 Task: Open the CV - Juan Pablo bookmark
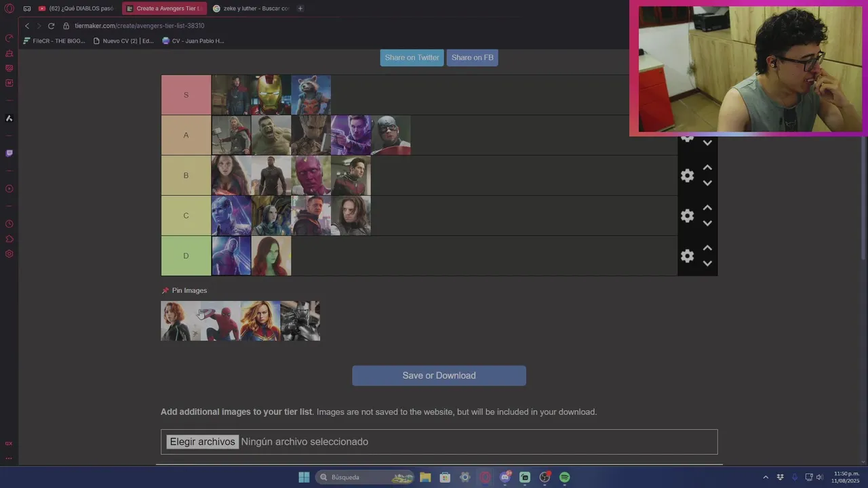193,41
